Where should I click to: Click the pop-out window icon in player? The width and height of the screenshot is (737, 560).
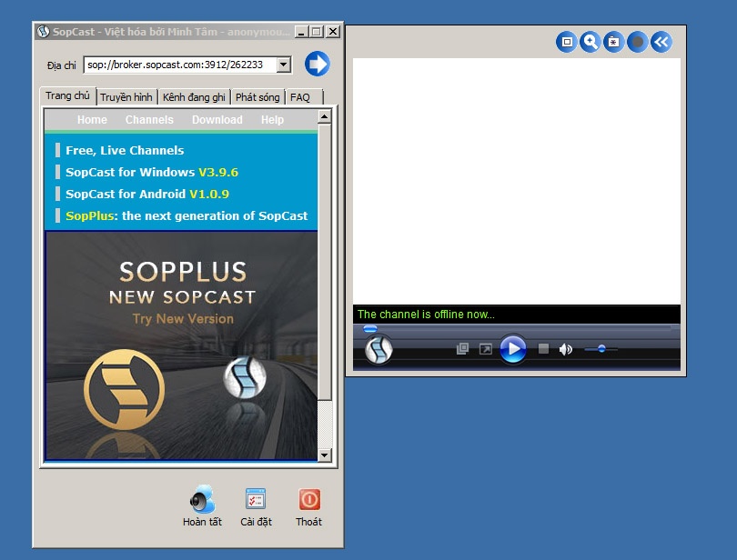486,349
